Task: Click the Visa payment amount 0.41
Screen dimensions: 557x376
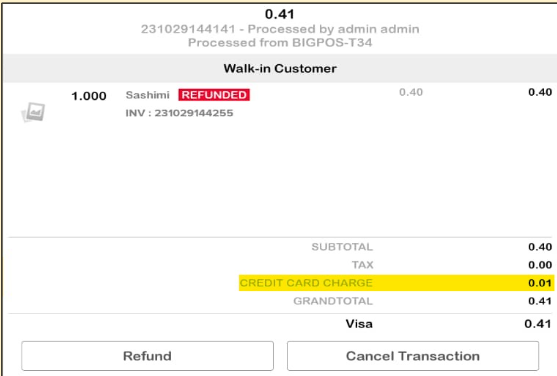Action: point(538,324)
